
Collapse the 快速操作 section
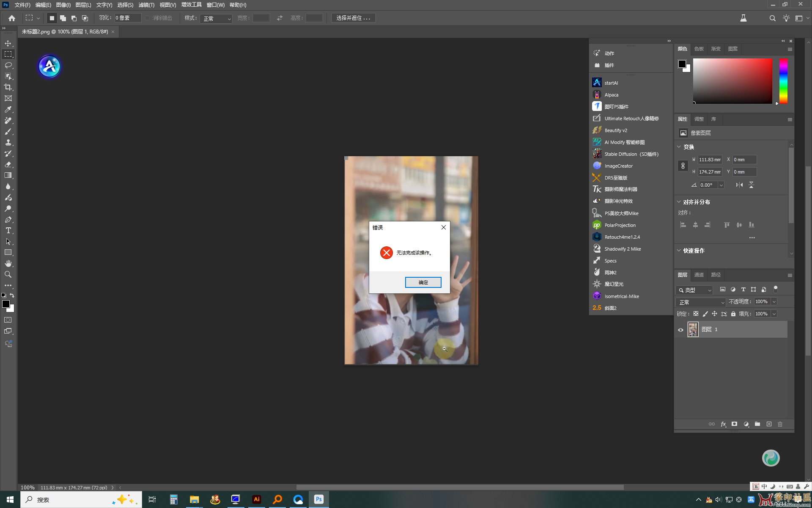tap(679, 251)
